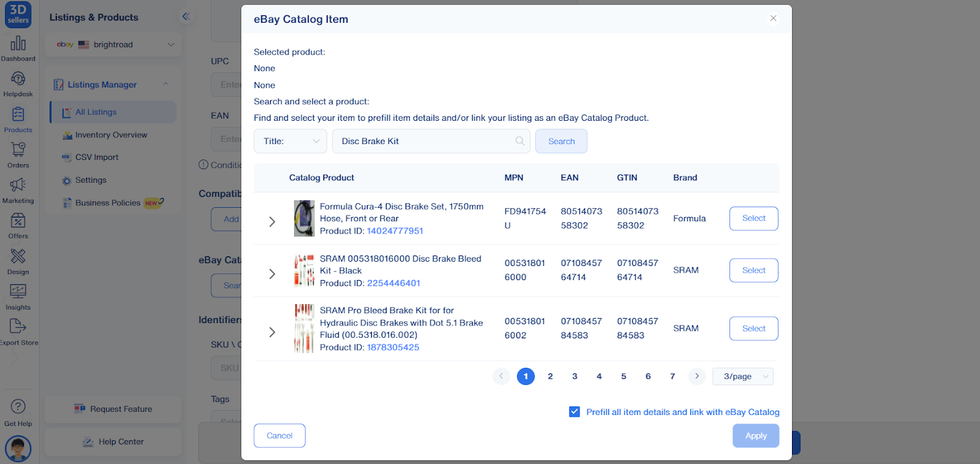This screenshot has width=980, height=464.
Task: Go to results page 2
Action: (x=550, y=376)
